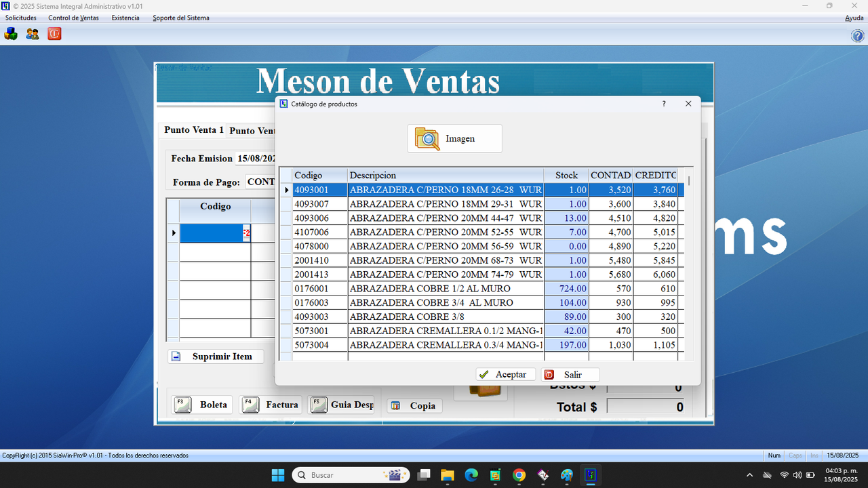Click the red power icon on the toolbar
The height and width of the screenshot is (488, 868).
pos(54,33)
